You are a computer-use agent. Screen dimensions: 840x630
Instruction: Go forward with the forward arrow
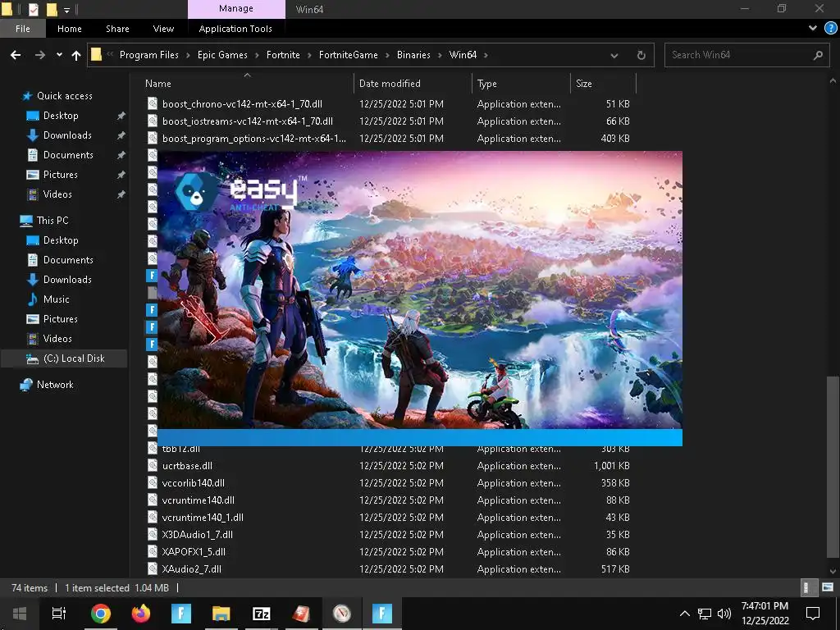coord(39,55)
